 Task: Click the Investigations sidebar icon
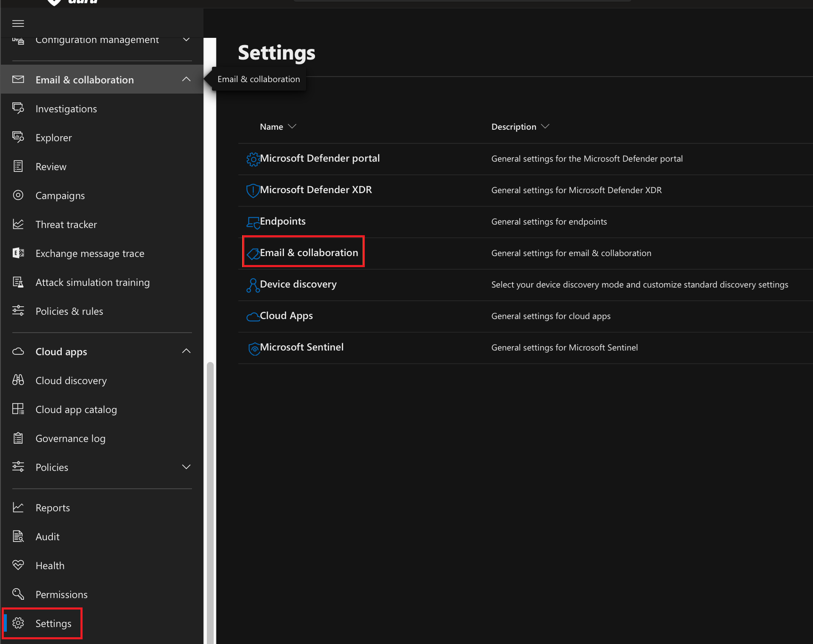18,108
